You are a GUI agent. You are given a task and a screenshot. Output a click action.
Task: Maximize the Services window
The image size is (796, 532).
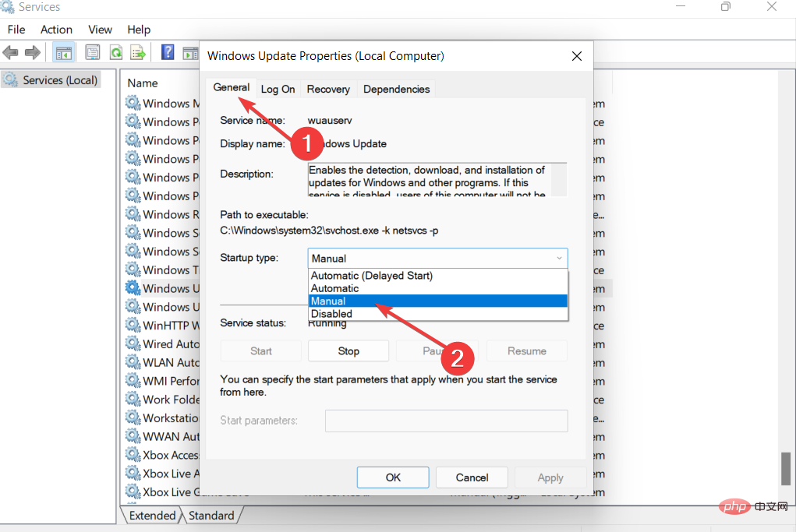pos(725,6)
